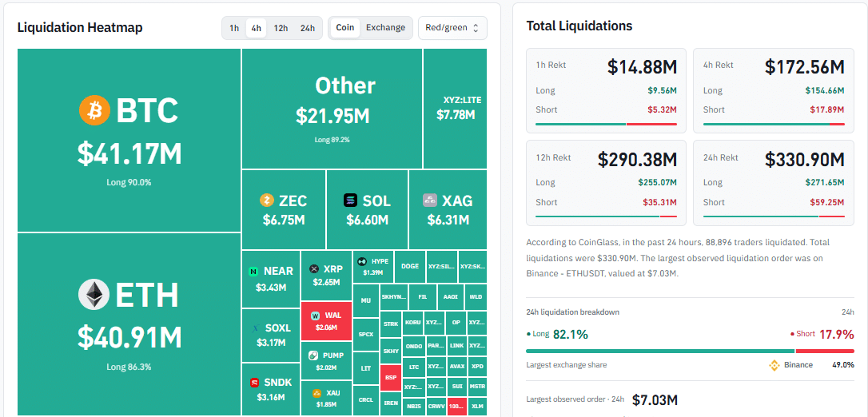Click the red SNDK logo
This screenshot has height=417, width=868.
(255, 382)
